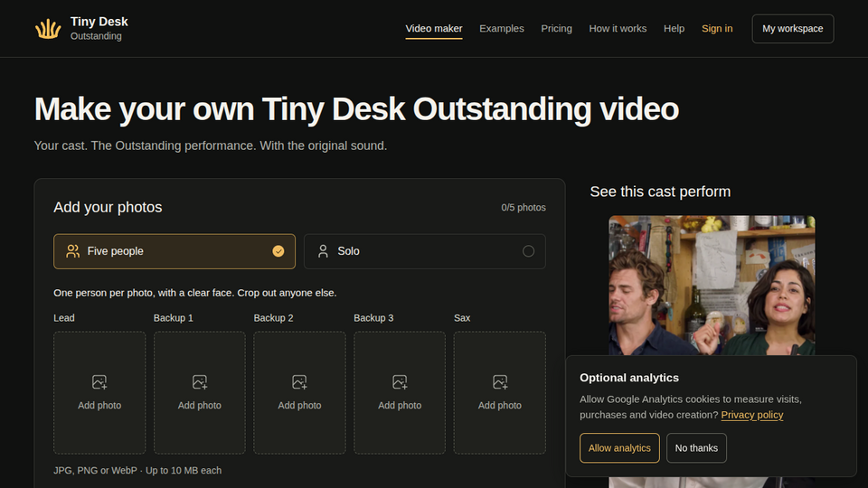Click the add-image icon in Backup 3 slot

pyautogui.click(x=400, y=381)
